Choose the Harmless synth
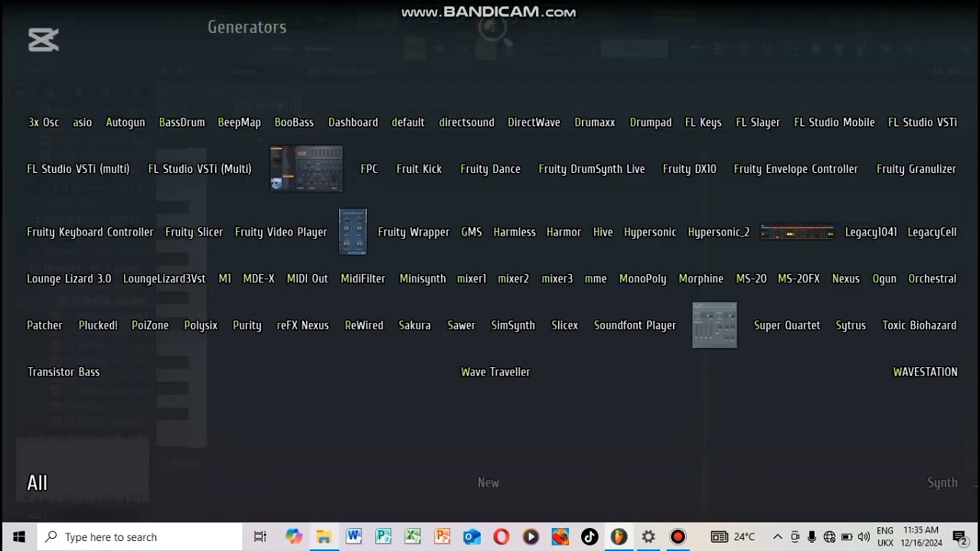The image size is (980, 551). click(514, 232)
